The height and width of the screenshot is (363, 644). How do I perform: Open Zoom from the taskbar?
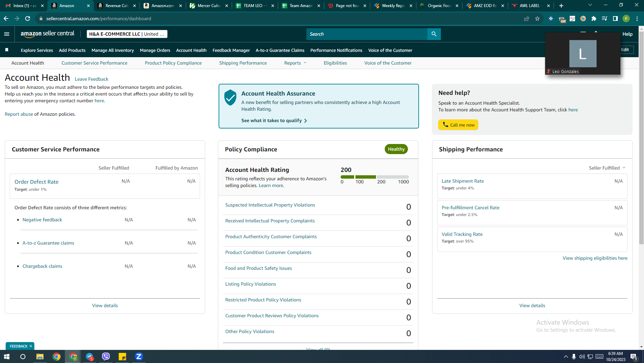(139, 357)
